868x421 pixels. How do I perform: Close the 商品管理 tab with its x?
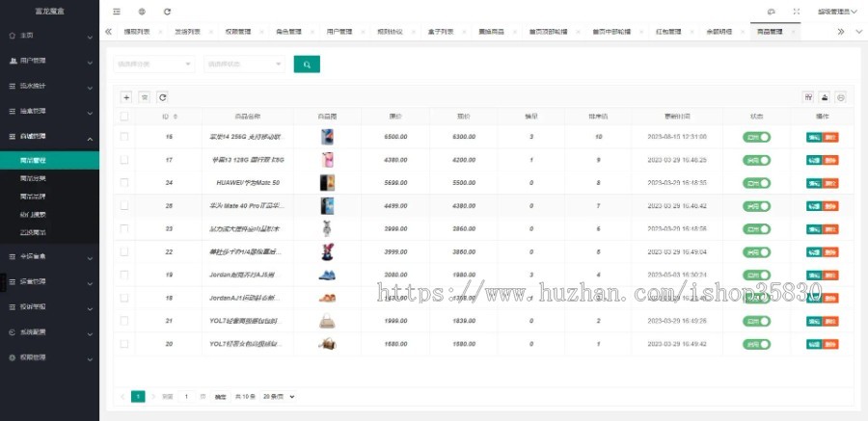coord(793,32)
